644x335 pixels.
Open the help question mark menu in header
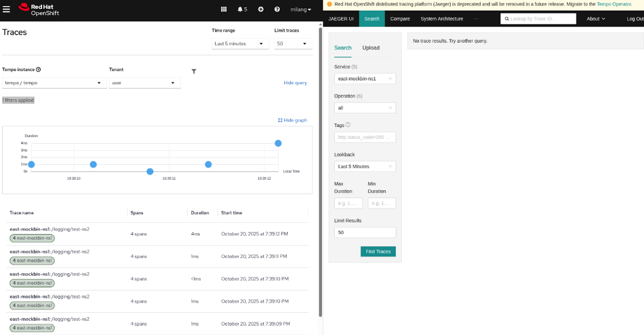pyautogui.click(x=277, y=9)
